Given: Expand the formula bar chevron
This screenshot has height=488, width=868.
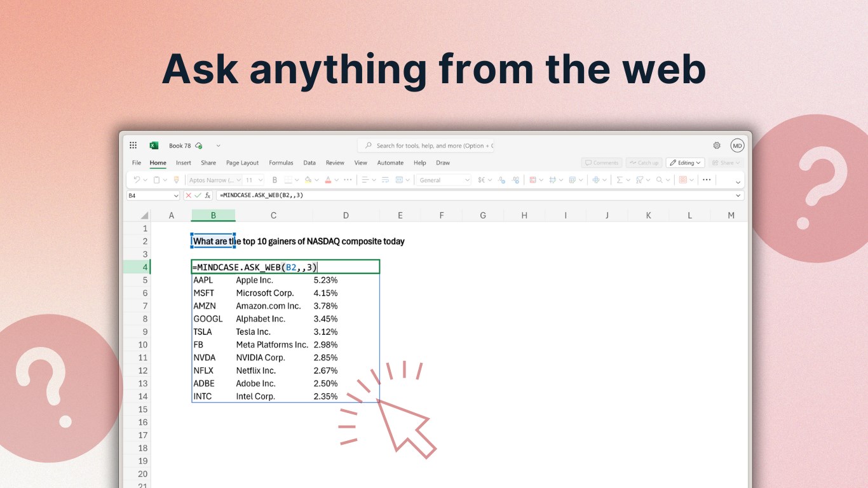Looking at the screenshot, I should (x=738, y=195).
